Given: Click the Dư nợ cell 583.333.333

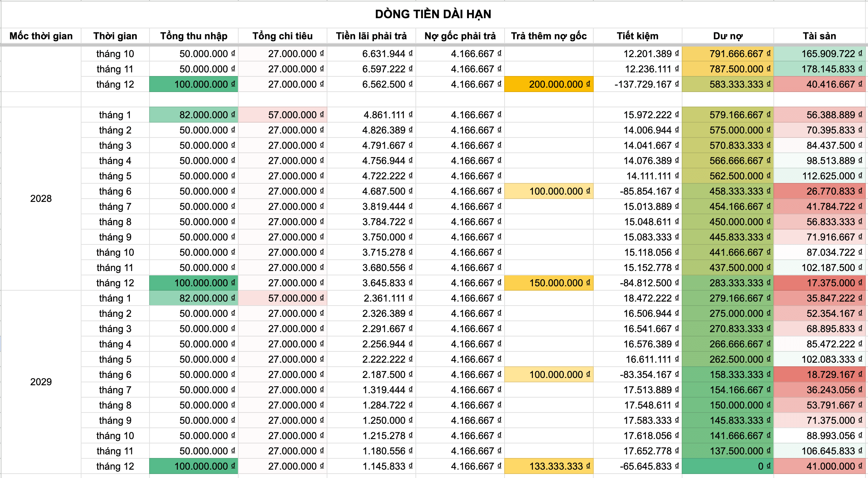Looking at the screenshot, I should pyautogui.click(x=728, y=84).
